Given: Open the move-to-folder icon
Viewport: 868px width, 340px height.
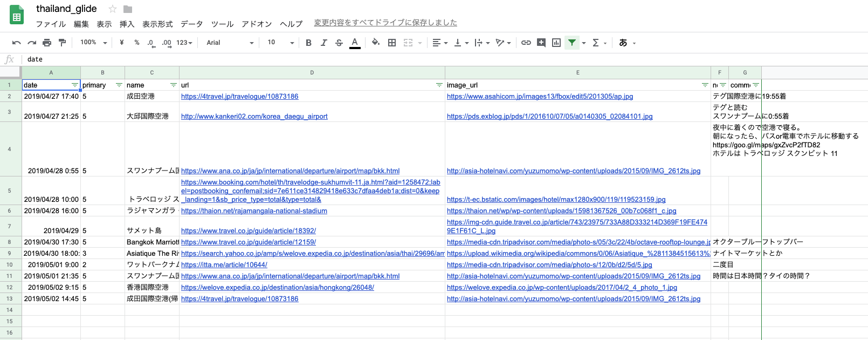Looking at the screenshot, I should tap(128, 9).
